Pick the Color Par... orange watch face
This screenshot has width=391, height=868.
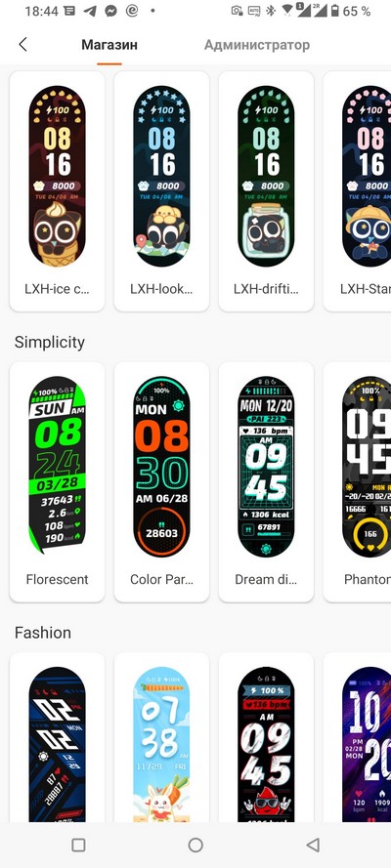161,481
